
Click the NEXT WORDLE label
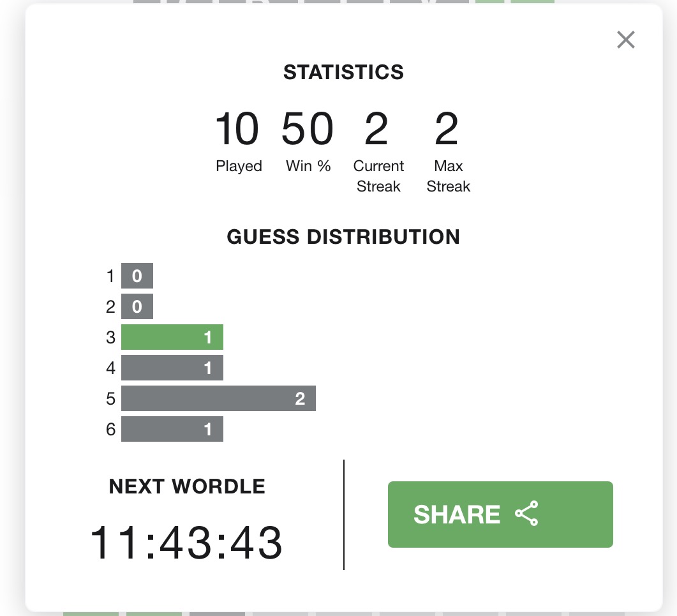[x=187, y=486]
